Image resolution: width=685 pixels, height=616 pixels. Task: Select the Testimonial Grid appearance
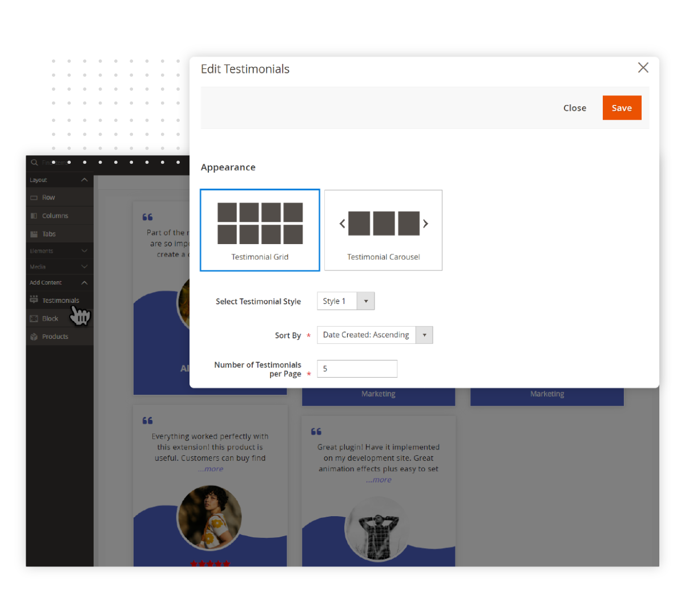(260, 230)
